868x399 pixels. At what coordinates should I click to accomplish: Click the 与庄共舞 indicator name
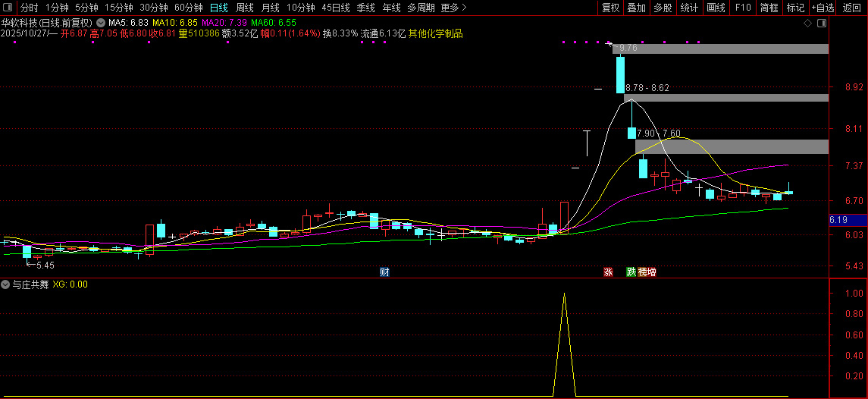click(x=31, y=284)
